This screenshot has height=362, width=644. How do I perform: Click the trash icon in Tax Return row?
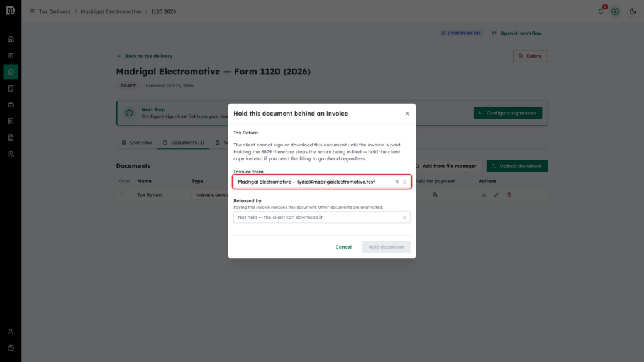tap(509, 195)
